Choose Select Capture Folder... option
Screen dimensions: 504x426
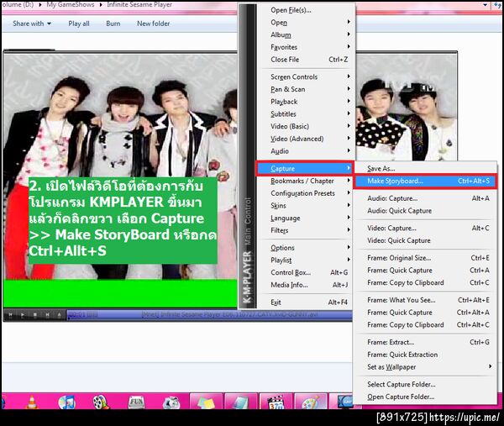point(425,384)
